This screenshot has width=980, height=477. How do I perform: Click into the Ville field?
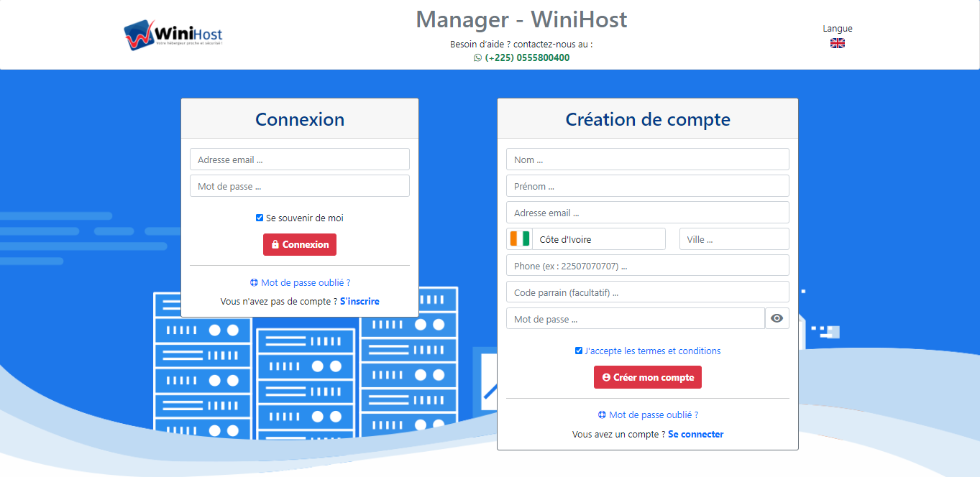(x=733, y=239)
